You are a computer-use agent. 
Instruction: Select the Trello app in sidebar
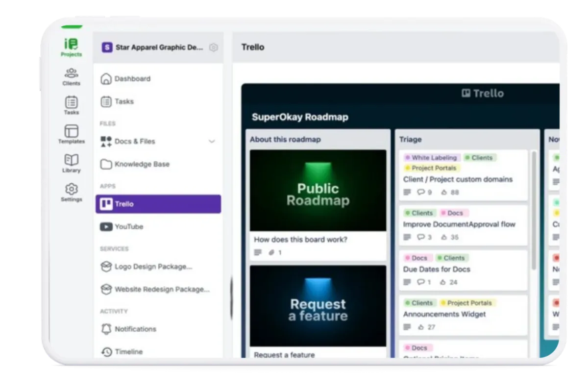point(158,204)
